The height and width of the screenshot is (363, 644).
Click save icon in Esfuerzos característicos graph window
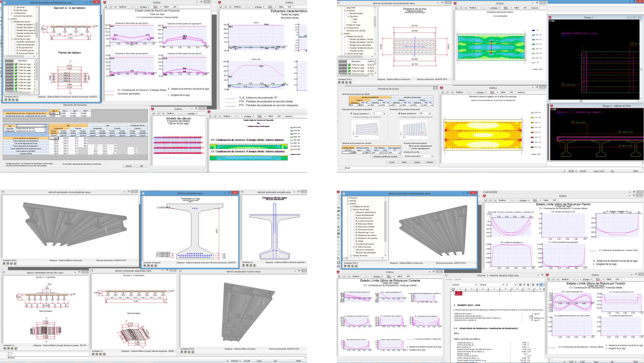pos(221,7)
